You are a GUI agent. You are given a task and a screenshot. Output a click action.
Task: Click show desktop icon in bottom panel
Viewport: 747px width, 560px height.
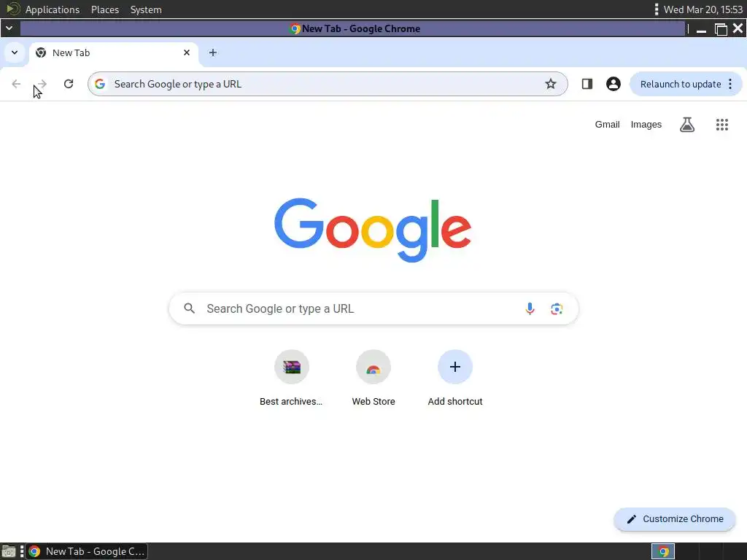[9, 551]
